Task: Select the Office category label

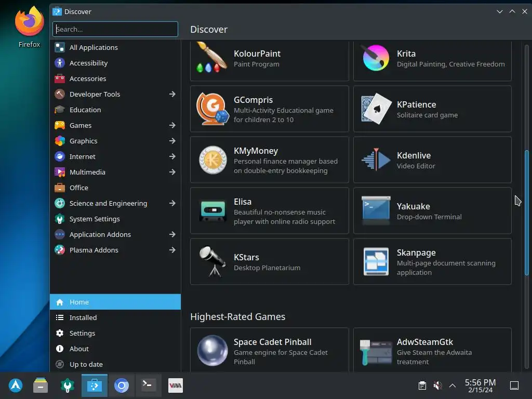Action: [79, 188]
